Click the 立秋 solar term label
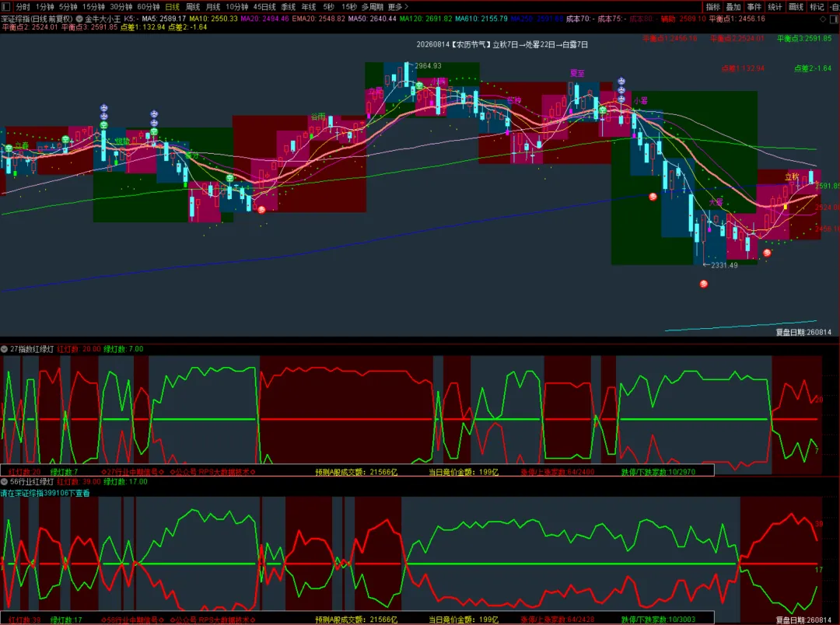Image resolution: width=840 pixels, height=625 pixels. tap(792, 176)
